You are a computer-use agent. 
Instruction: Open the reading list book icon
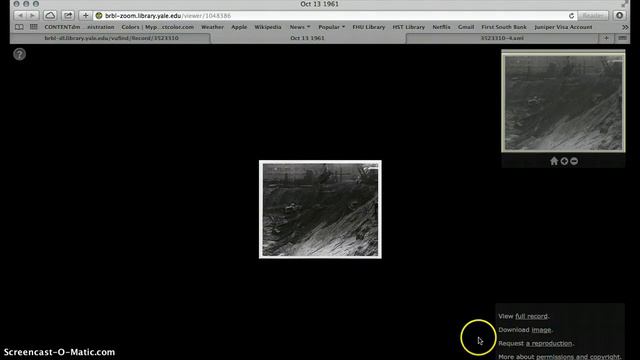tap(19, 27)
